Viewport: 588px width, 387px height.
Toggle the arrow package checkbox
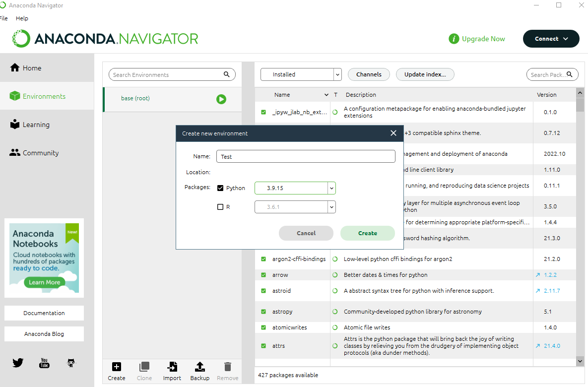point(263,275)
